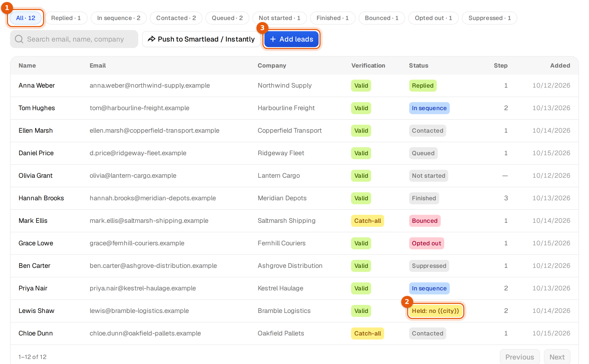
Task: Open Anna Weber's lead row
Action: pos(294,86)
